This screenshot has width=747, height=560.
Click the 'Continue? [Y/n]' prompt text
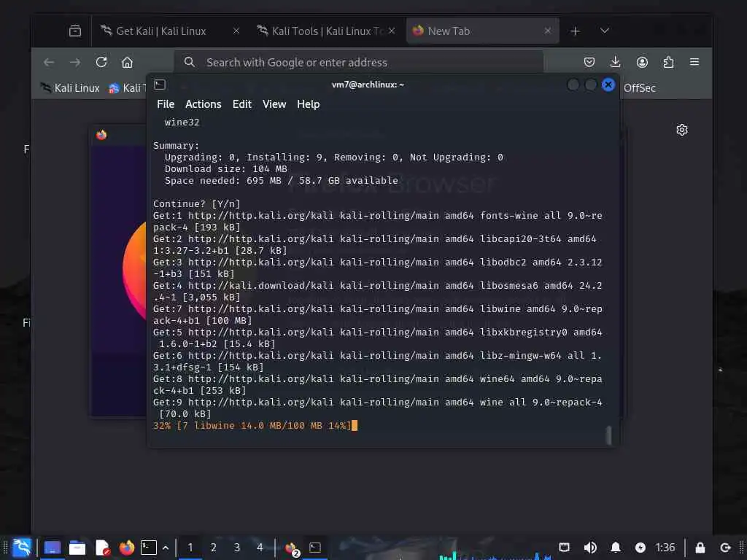(x=197, y=204)
